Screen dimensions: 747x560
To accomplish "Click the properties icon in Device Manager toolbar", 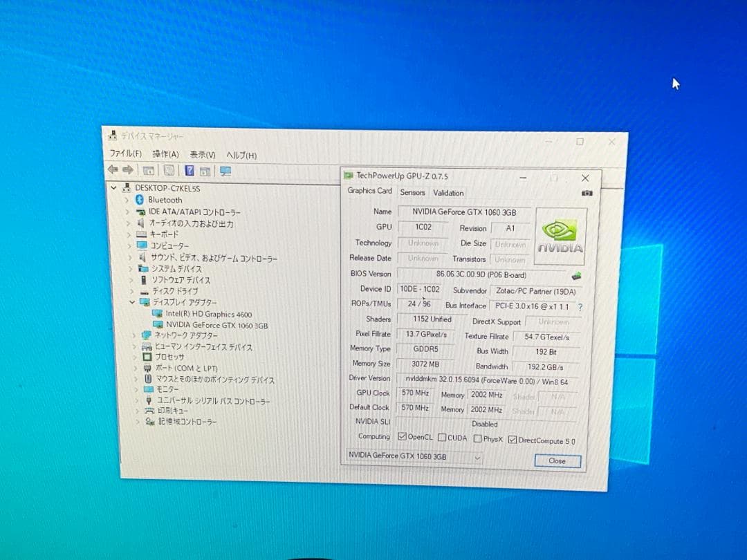I will point(169,170).
